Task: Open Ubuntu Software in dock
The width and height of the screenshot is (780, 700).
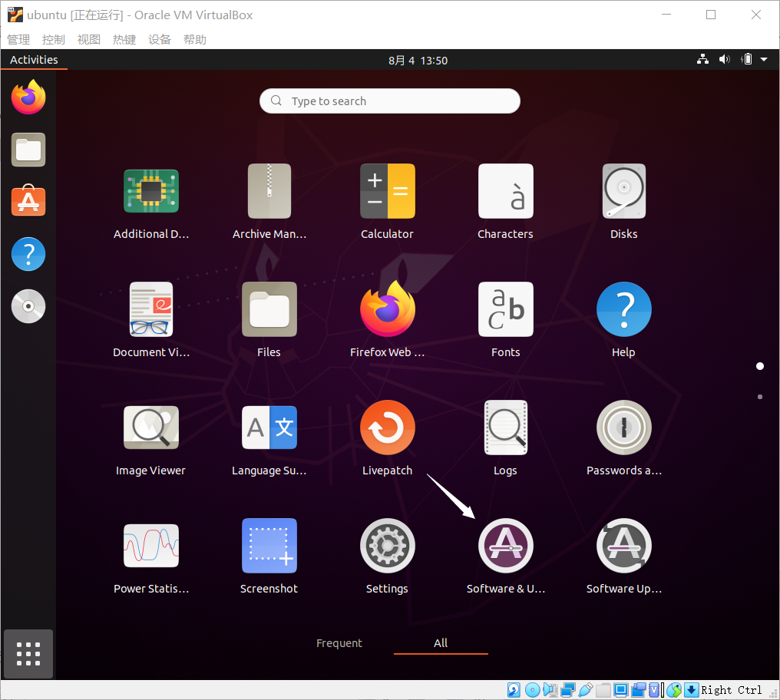Action: point(28,201)
